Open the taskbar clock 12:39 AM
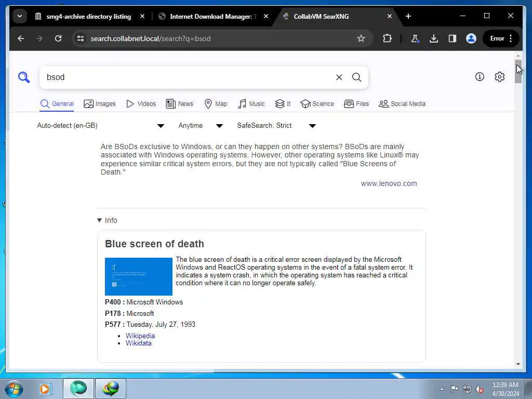Image resolution: width=532 pixels, height=399 pixels. [x=505, y=389]
